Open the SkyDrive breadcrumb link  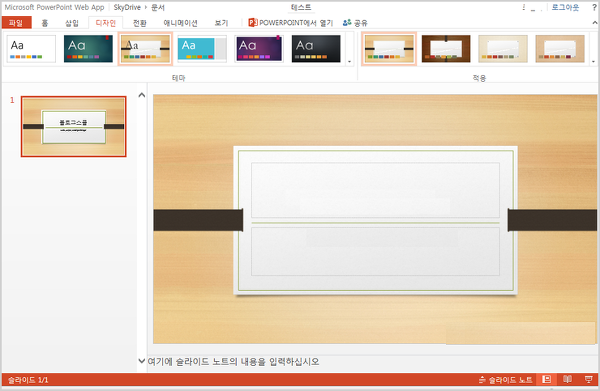click(x=127, y=7)
